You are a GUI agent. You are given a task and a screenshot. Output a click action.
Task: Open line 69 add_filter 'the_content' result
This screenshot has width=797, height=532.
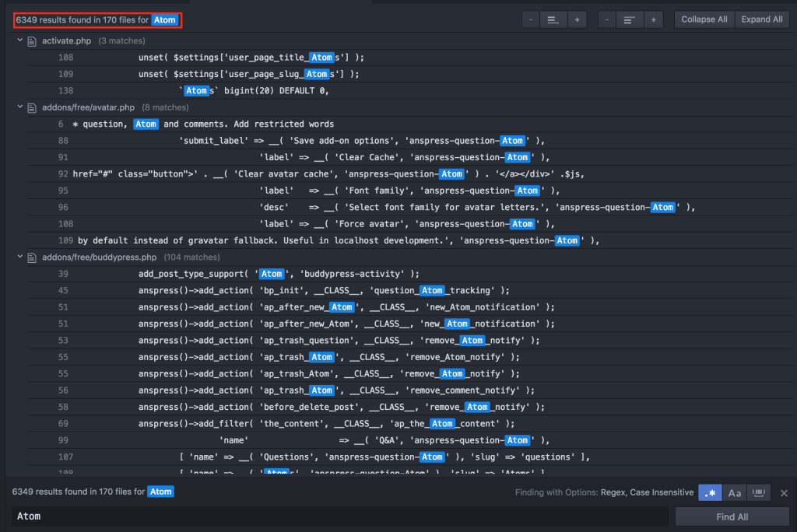pyautogui.click(x=410, y=424)
